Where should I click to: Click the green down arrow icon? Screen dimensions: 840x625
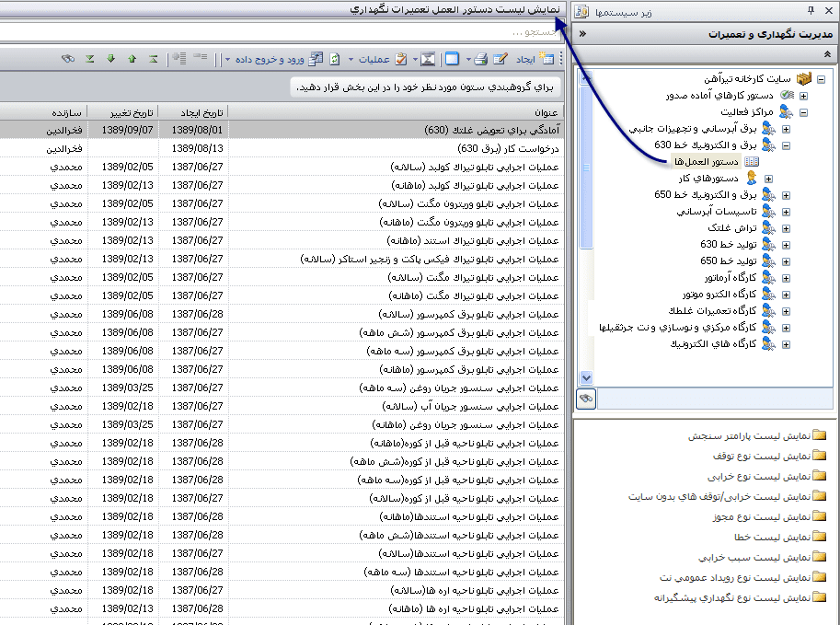[x=110, y=59]
